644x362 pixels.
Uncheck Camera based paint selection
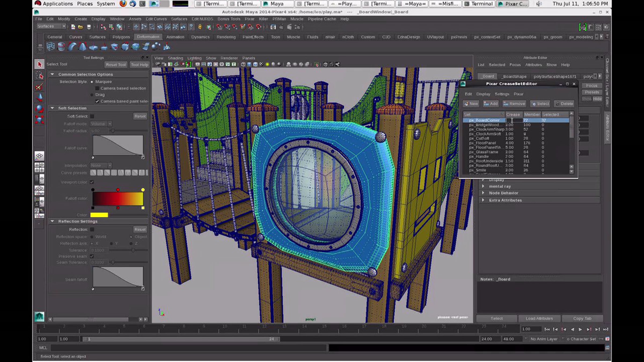(x=97, y=101)
